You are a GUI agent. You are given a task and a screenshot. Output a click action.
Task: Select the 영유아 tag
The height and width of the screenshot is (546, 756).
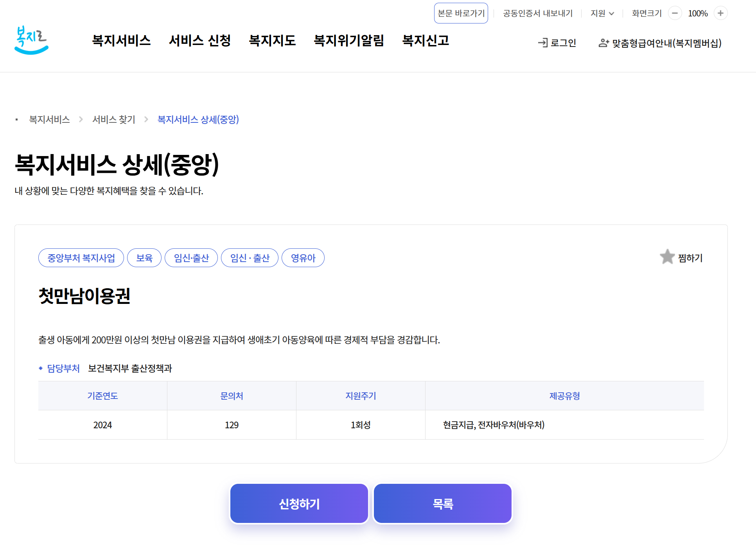coord(303,258)
